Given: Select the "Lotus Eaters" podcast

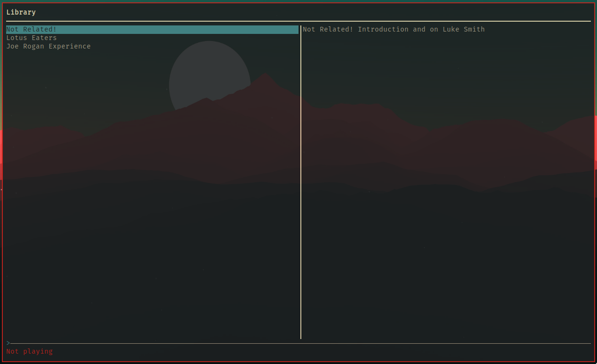Looking at the screenshot, I should (32, 38).
